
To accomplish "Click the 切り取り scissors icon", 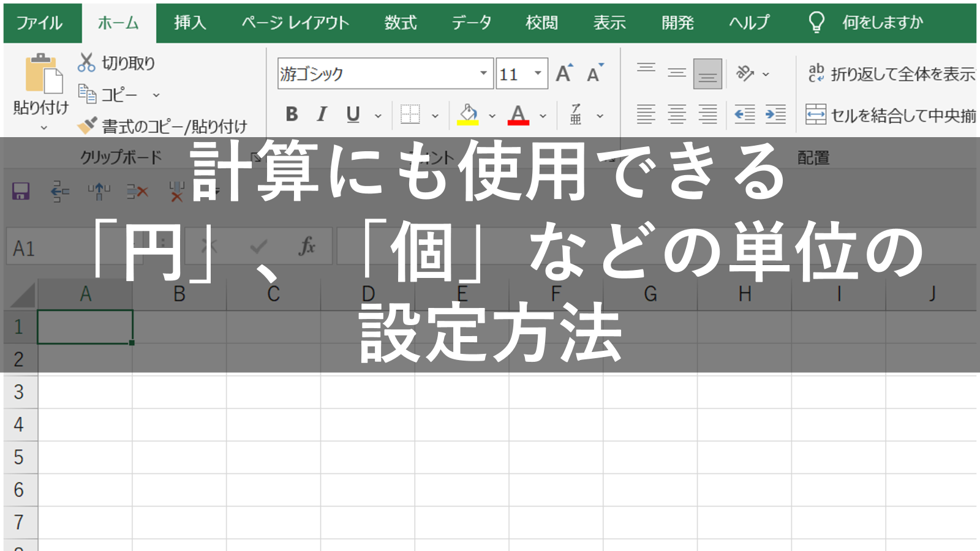I will coord(86,62).
